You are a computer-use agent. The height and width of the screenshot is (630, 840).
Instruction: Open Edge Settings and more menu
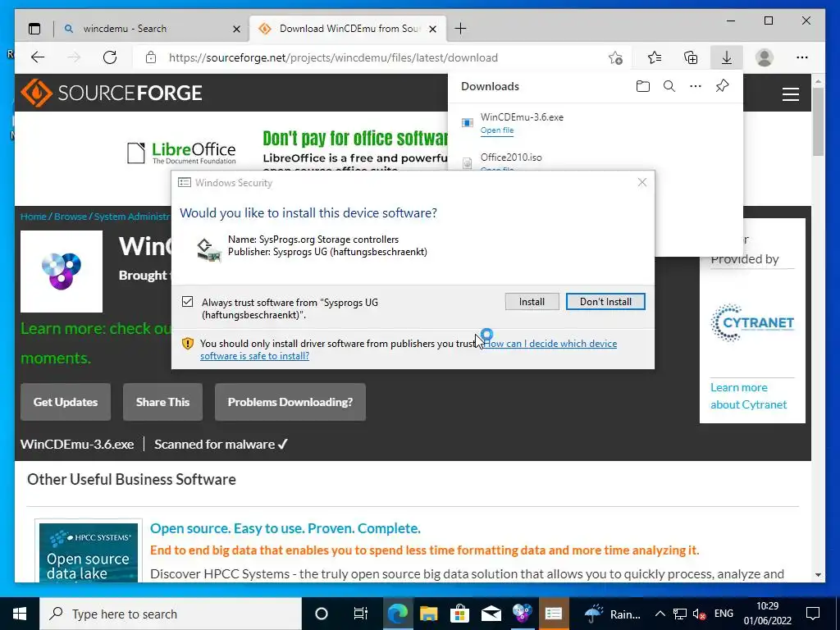tap(802, 57)
